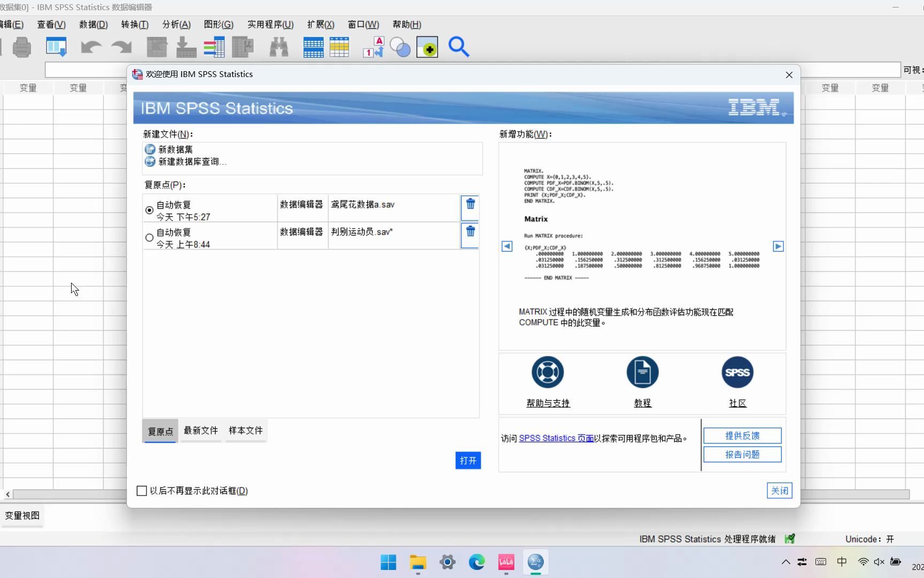924x578 pixels.
Task: Open the 窗口(W) menu
Action: coord(364,25)
